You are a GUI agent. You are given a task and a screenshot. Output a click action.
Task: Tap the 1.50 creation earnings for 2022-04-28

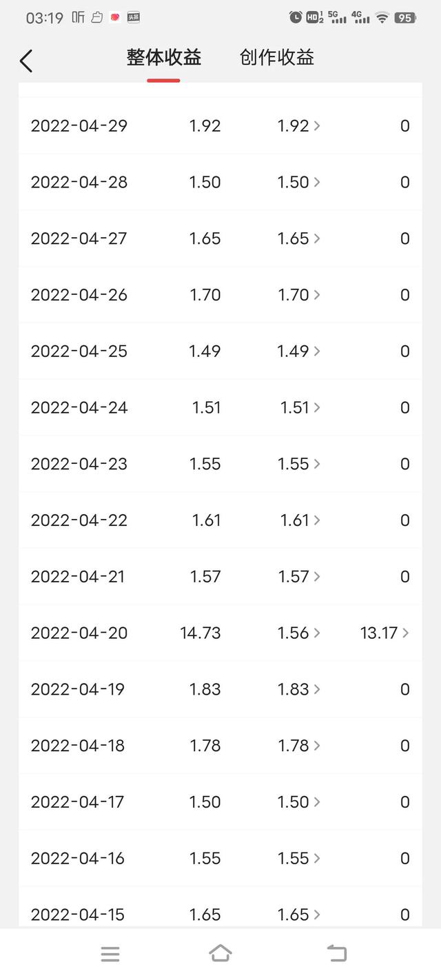pyautogui.click(x=293, y=182)
